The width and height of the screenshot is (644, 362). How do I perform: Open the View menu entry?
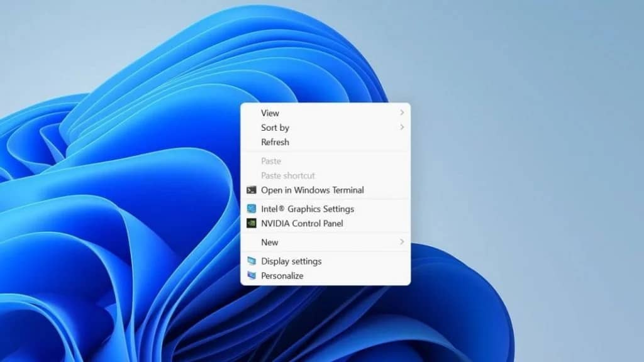pyautogui.click(x=270, y=113)
